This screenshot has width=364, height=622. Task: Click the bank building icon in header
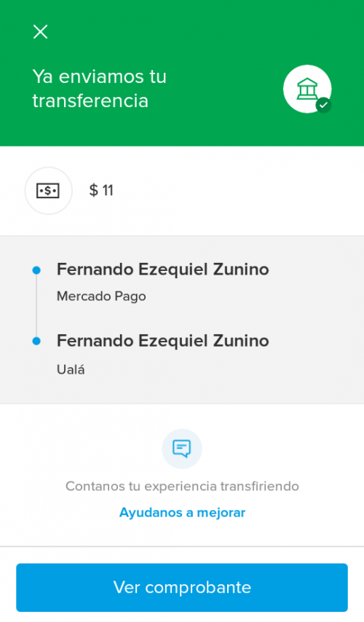(307, 88)
